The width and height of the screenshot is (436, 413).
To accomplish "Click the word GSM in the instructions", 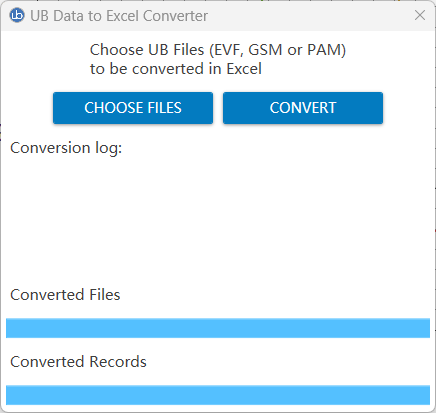I will [265, 50].
